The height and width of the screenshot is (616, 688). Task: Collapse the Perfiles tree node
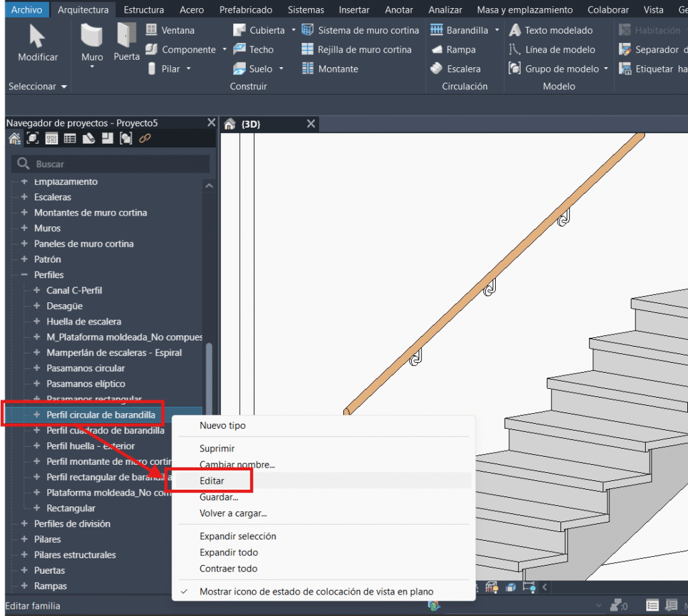25,275
